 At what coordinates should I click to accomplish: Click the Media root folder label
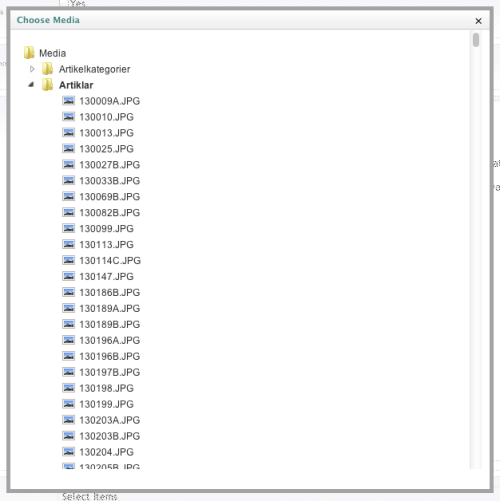(52, 53)
